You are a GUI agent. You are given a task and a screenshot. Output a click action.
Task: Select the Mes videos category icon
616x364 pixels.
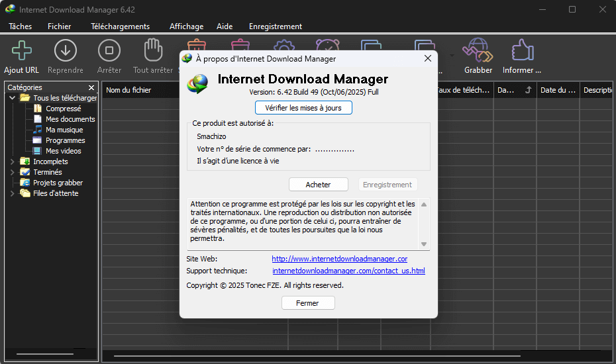click(x=37, y=151)
